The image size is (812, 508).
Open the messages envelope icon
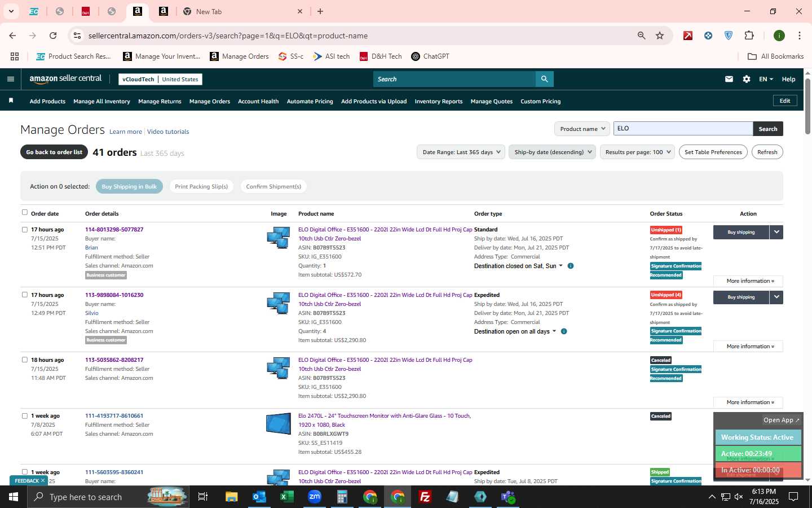pos(729,79)
